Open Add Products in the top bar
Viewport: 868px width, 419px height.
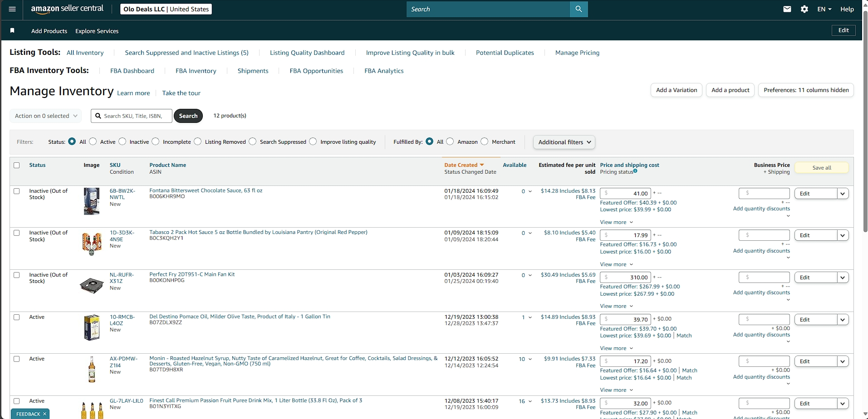tap(49, 31)
